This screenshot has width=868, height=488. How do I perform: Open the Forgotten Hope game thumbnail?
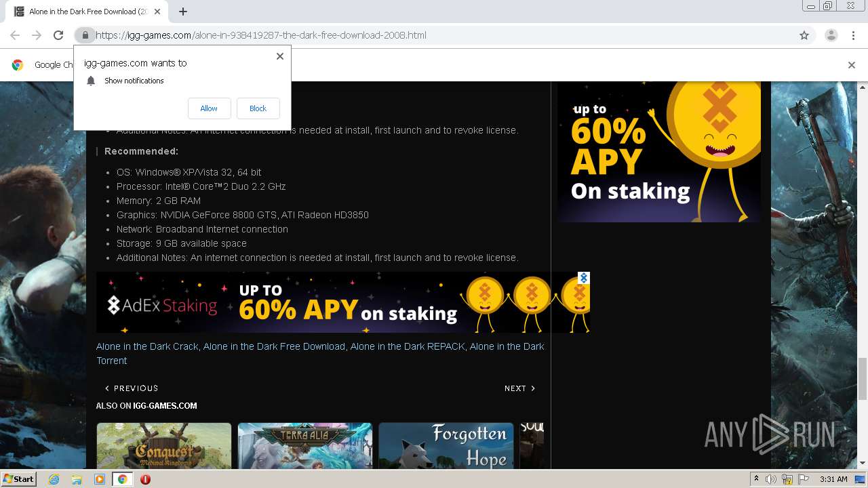pos(446,446)
